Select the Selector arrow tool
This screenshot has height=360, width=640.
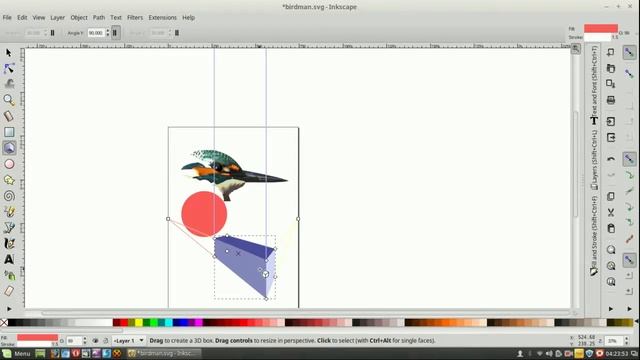pyautogui.click(x=9, y=53)
